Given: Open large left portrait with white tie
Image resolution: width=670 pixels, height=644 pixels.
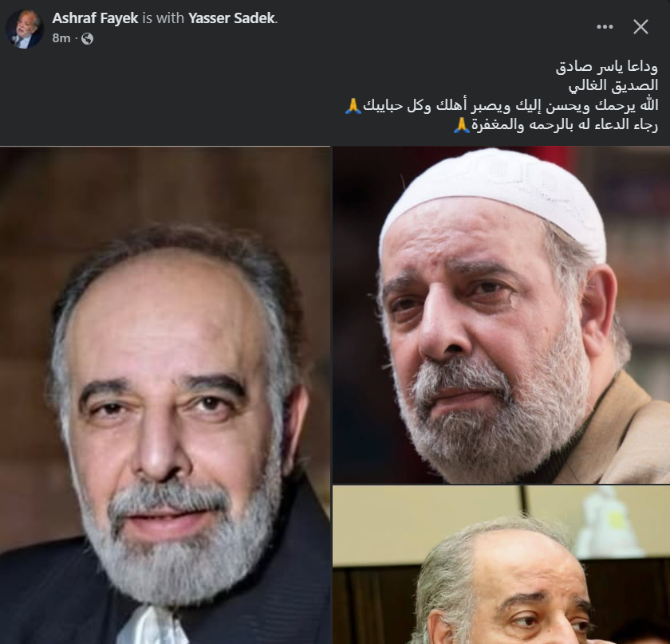Looking at the screenshot, I should tap(165, 395).
